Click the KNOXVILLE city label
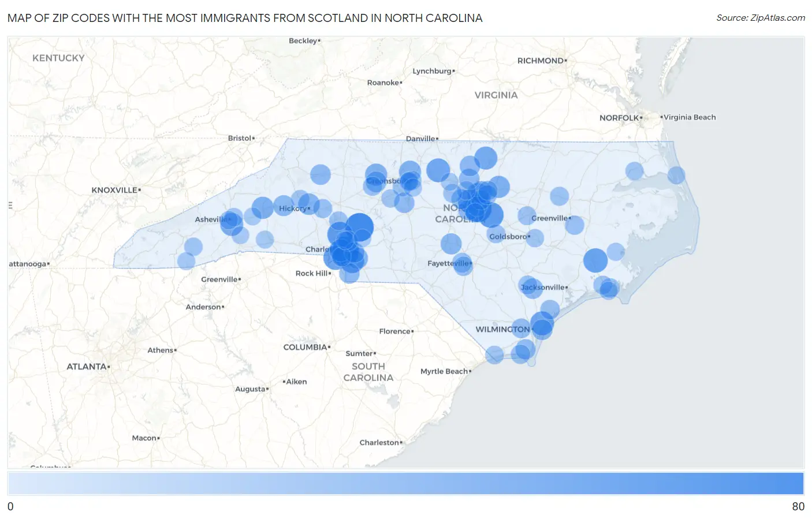 (x=116, y=190)
